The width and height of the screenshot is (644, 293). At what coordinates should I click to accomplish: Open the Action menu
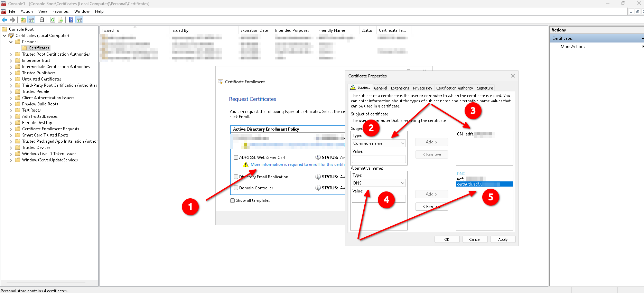coord(27,11)
